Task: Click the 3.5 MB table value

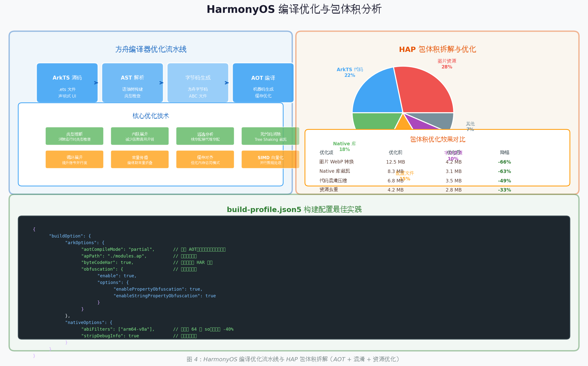Action: [454, 181]
